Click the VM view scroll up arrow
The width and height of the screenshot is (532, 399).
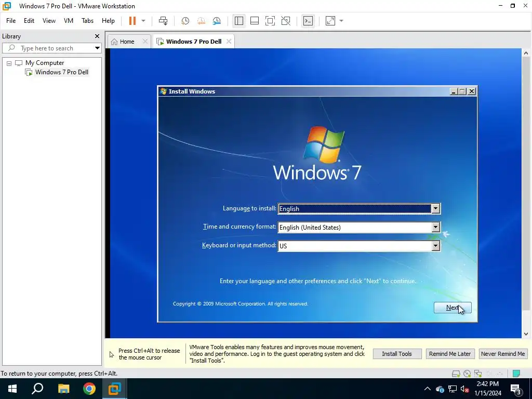(x=526, y=53)
